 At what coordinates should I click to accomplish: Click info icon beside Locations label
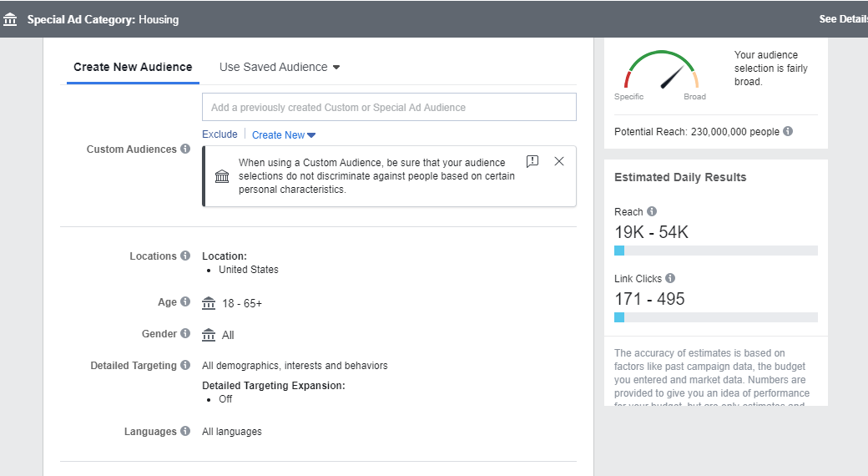pos(185,256)
